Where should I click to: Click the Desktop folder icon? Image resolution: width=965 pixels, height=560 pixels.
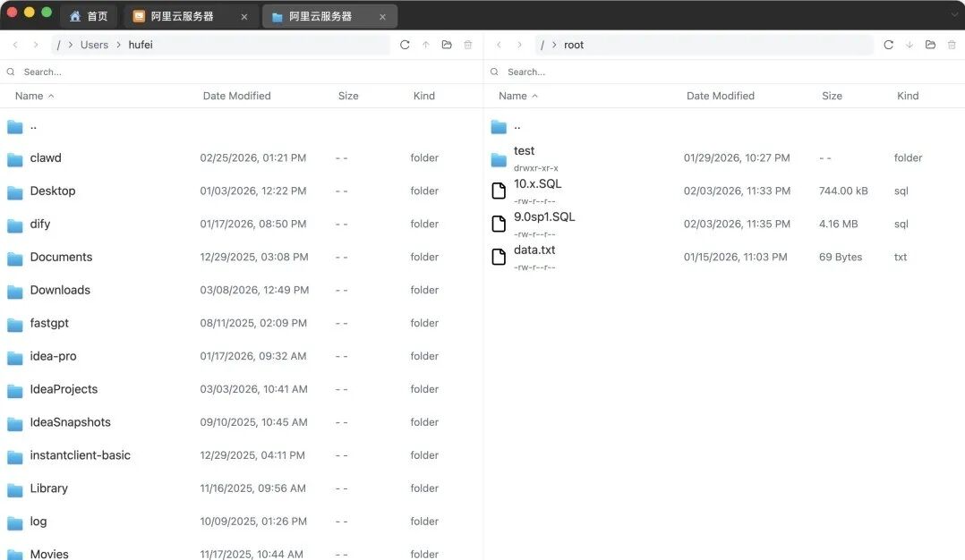click(x=14, y=192)
